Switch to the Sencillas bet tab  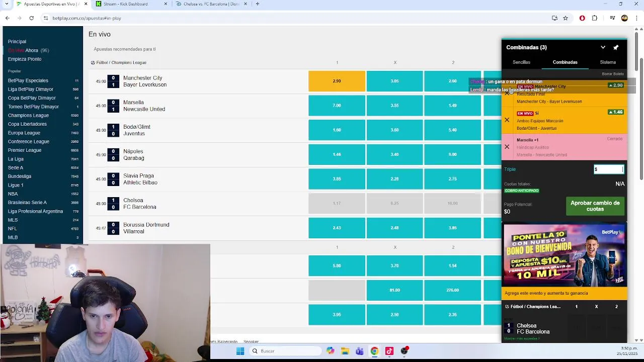tap(521, 62)
